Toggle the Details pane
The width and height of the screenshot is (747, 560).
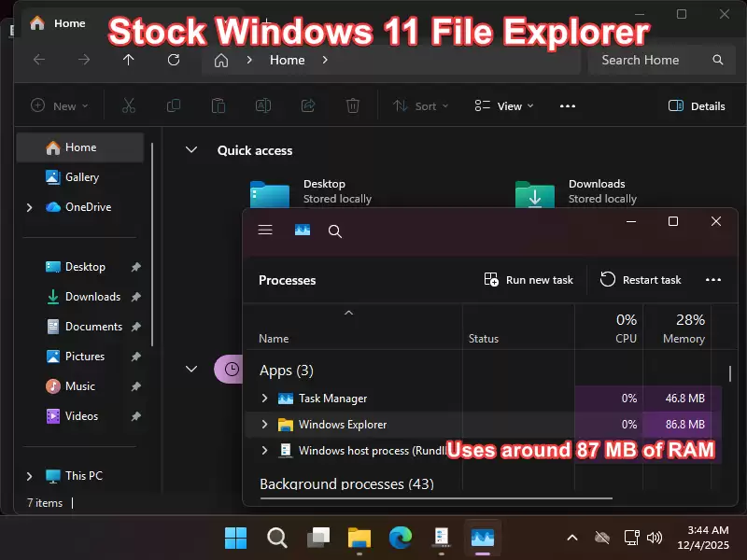pos(697,105)
